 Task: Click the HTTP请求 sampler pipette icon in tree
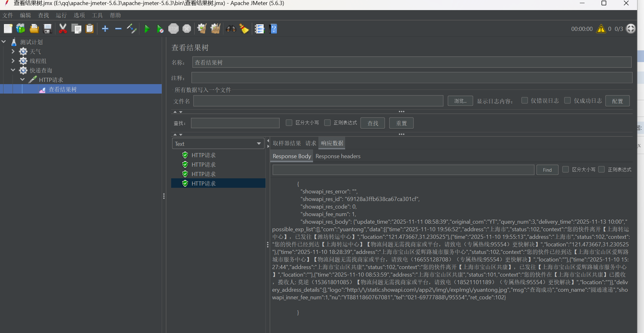pyautogui.click(x=32, y=80)
